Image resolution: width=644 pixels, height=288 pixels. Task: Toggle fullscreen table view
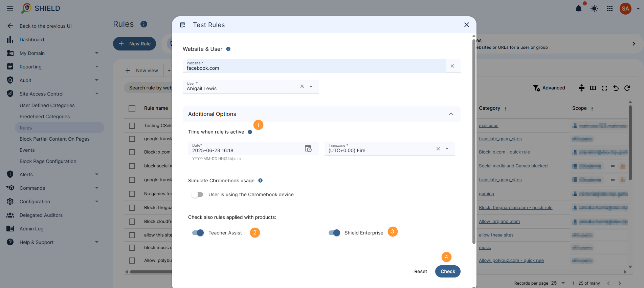pos(604,88)
